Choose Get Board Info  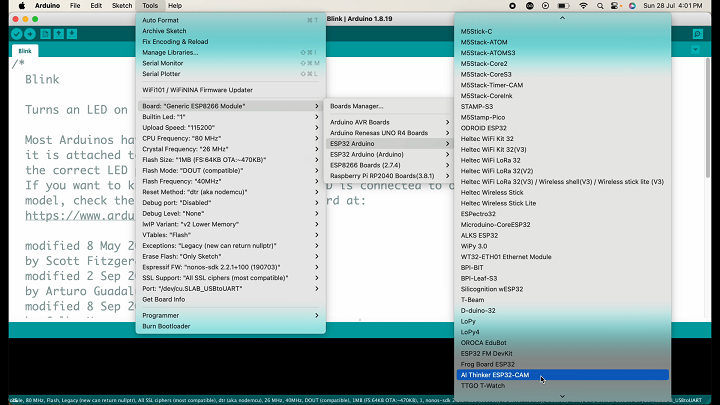(x=231, y=299)
